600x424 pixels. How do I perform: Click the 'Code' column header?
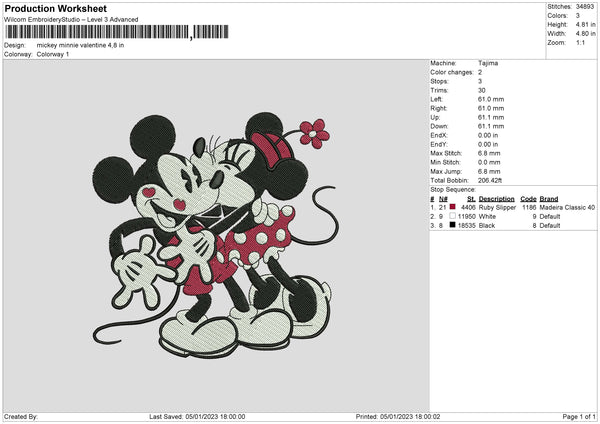click(x=528, y=199)
